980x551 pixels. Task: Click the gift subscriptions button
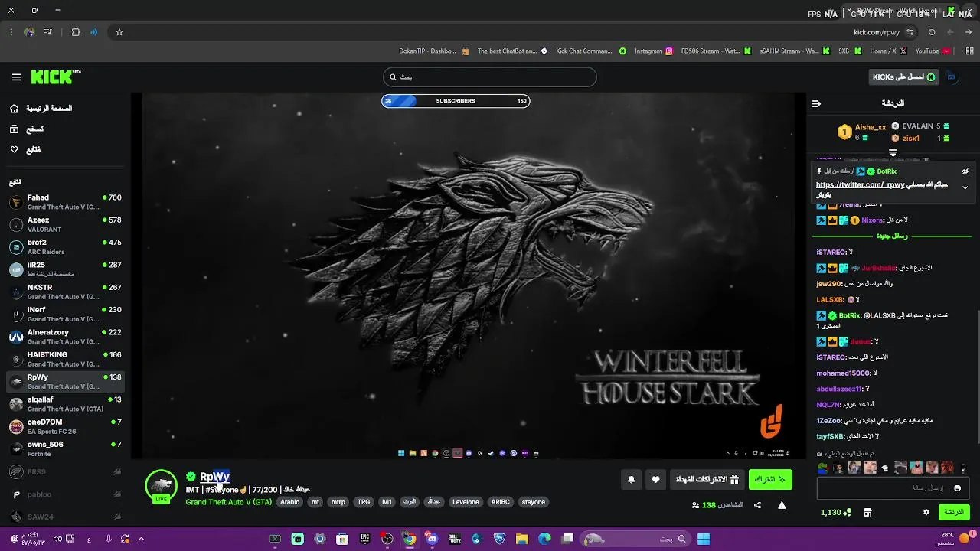707,480
